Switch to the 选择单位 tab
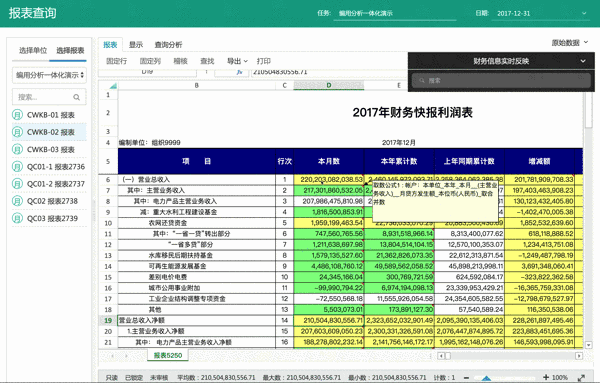The height and width of the screenshot is (383, 600). pyautogui.click(x=33, y=51)
